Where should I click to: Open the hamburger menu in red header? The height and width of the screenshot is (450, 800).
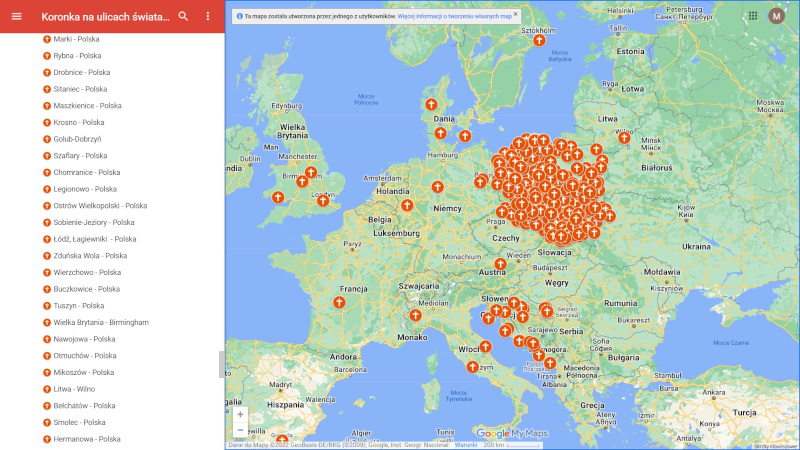pyautogui.click(x=16, y=16)
